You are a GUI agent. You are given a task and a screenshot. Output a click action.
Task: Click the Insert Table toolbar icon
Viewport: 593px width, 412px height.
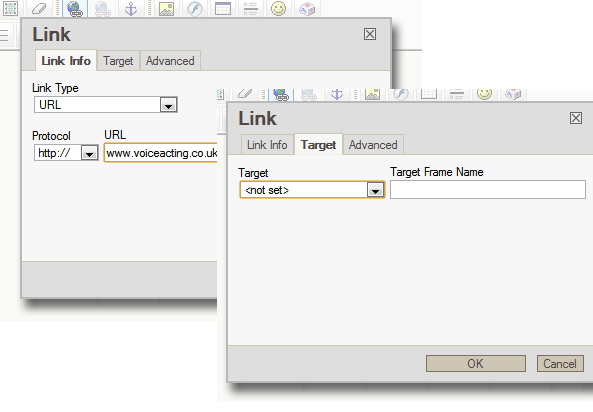pyautogui.click(x=223, y=8)
